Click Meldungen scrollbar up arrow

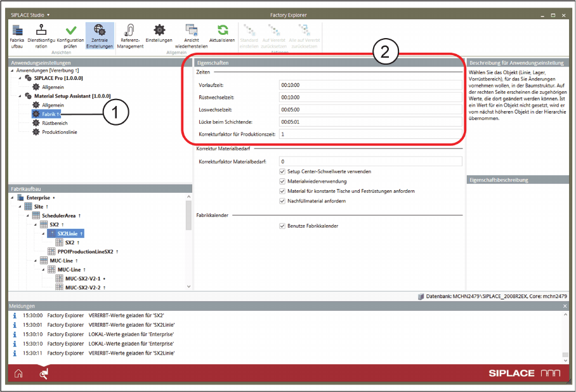click(x=565, y=315)
